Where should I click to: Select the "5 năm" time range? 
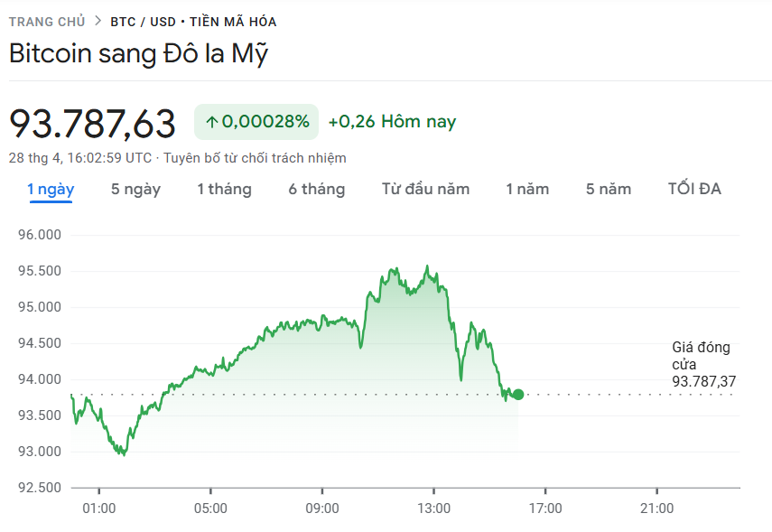(607, 189)
